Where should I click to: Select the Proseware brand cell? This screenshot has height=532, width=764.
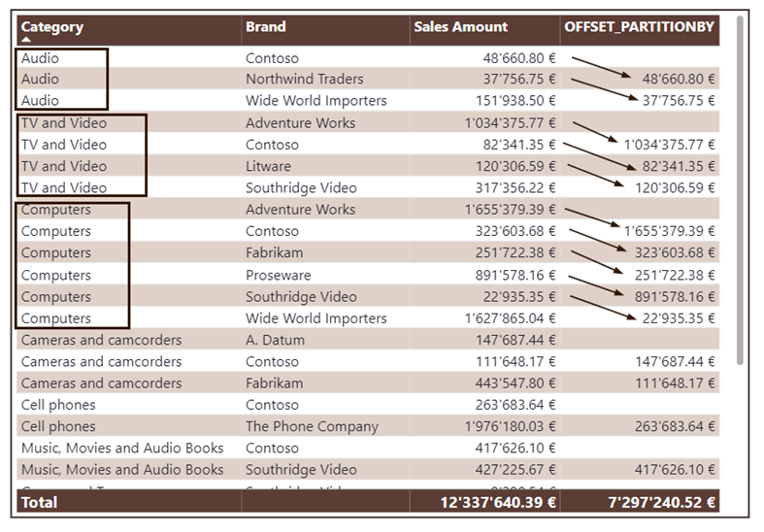pyautogui.click(x=279, y=276)
